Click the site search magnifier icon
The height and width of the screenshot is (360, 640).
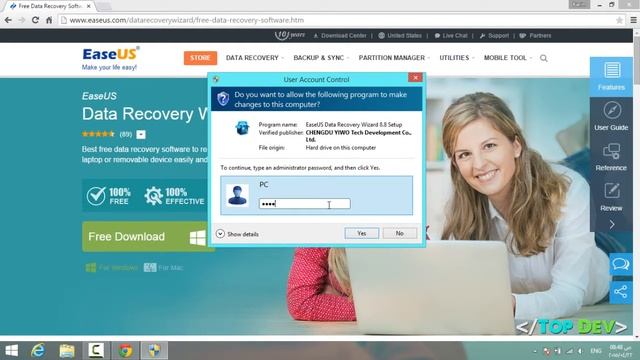click(544, 58)
